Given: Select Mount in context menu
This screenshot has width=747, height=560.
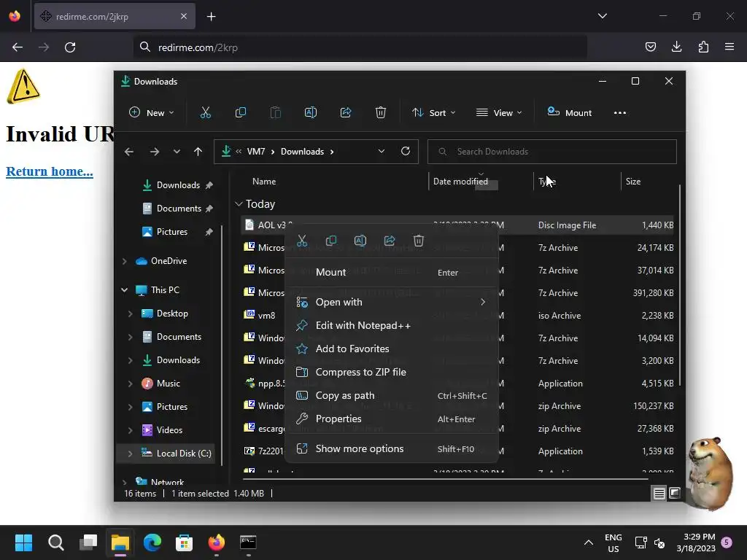Looking at the screenshot, I should tap(392, 273).
